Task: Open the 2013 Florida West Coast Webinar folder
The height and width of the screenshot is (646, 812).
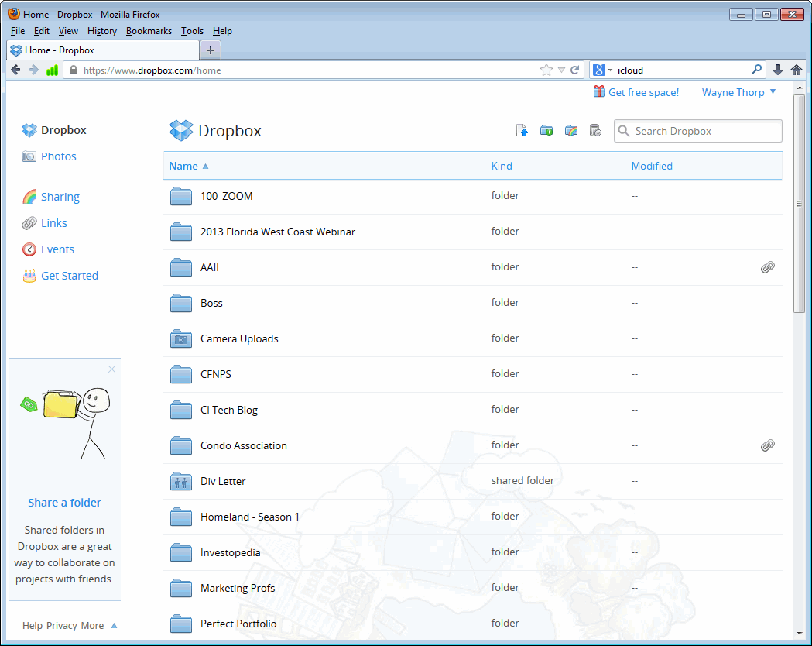Action: (278, 232)
